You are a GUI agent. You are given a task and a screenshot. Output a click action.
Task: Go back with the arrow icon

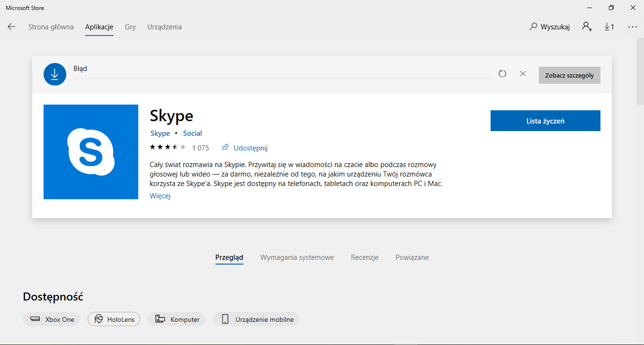[11, 27]
